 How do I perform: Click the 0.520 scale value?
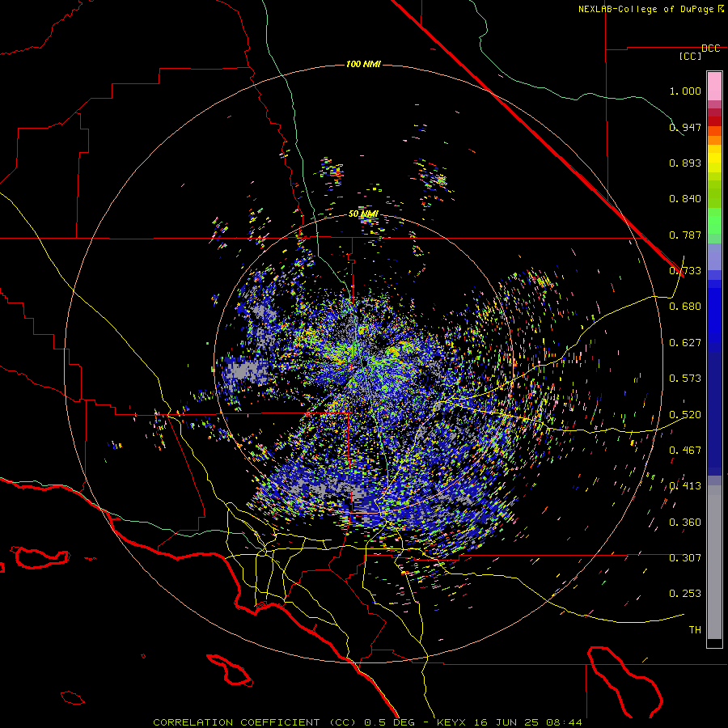coord(685,415)
